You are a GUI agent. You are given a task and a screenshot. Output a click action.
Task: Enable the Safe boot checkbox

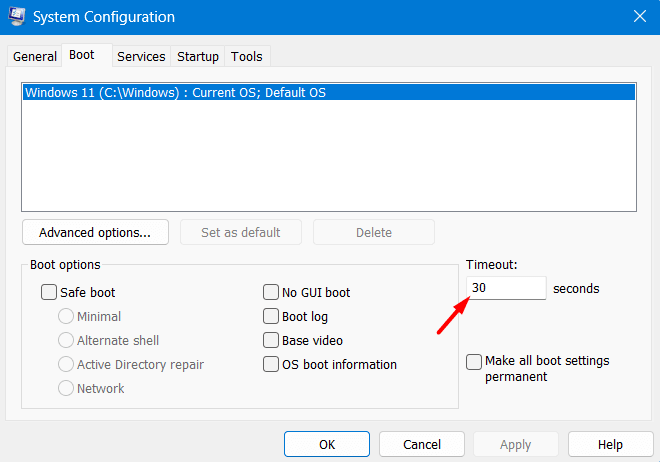[x=49, y=292]
